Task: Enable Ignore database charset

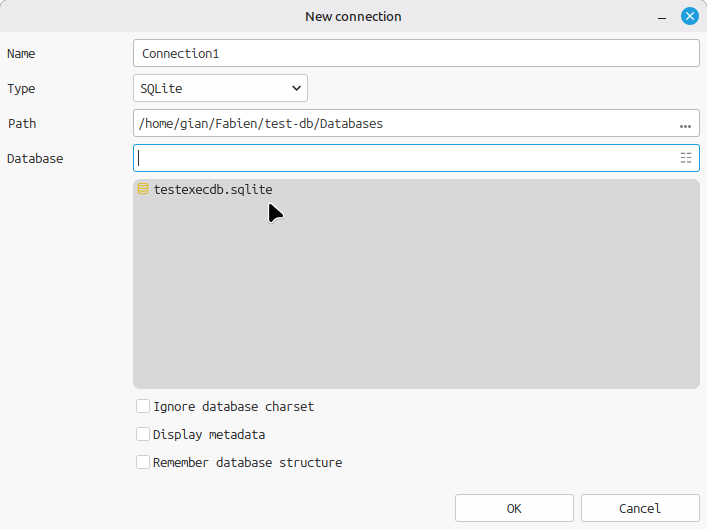Action: 143,407
